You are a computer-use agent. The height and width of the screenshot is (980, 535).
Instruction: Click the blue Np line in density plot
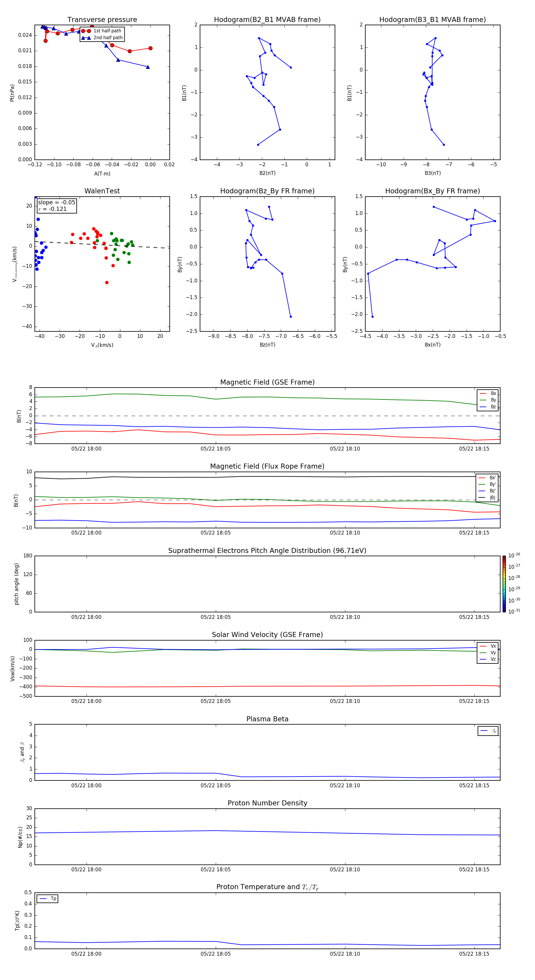pos(267,832)
